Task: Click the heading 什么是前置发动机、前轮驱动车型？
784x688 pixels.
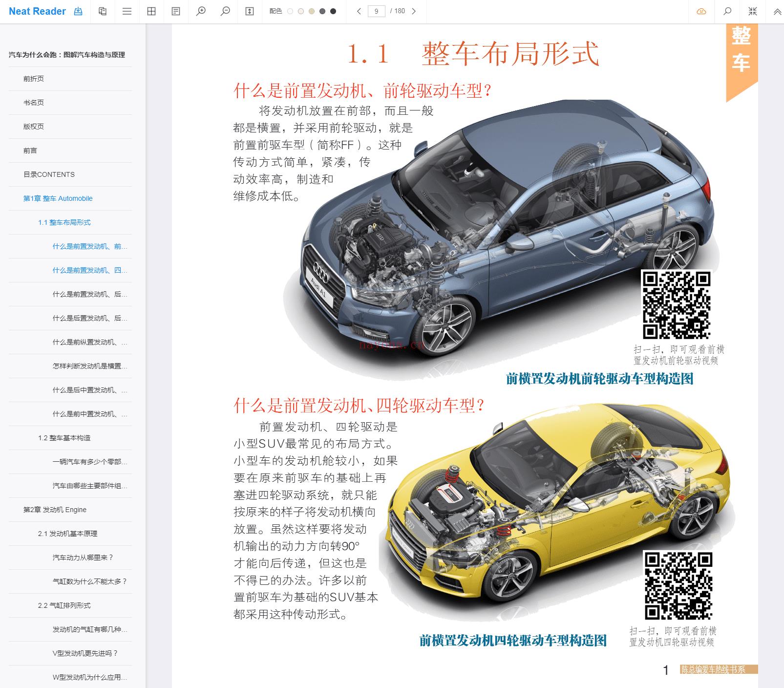Action: 363,90
